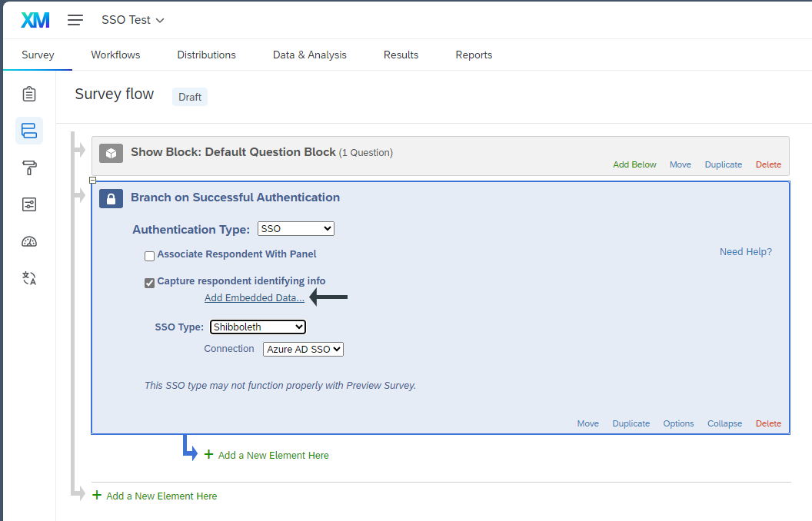Switch to the Workflows tab
This screenshot has width=812, height=521.
pos(115,55)
